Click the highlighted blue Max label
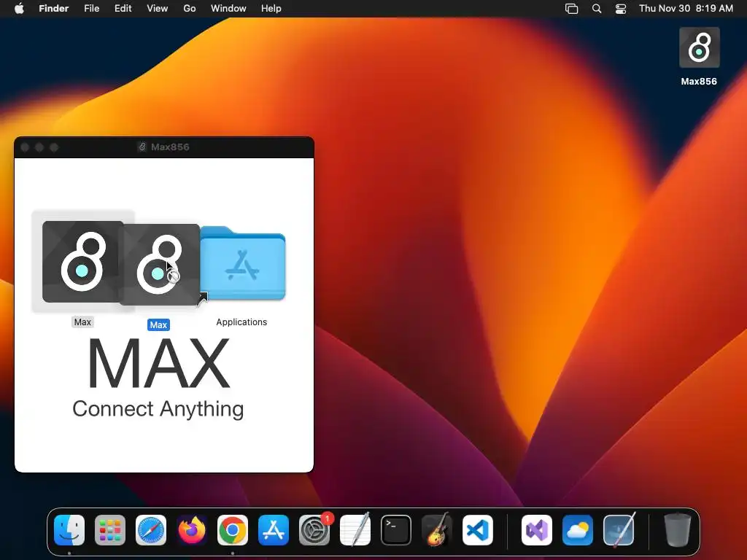The height and width of the screenshot is (560, 747). click(x=158, y=324)
